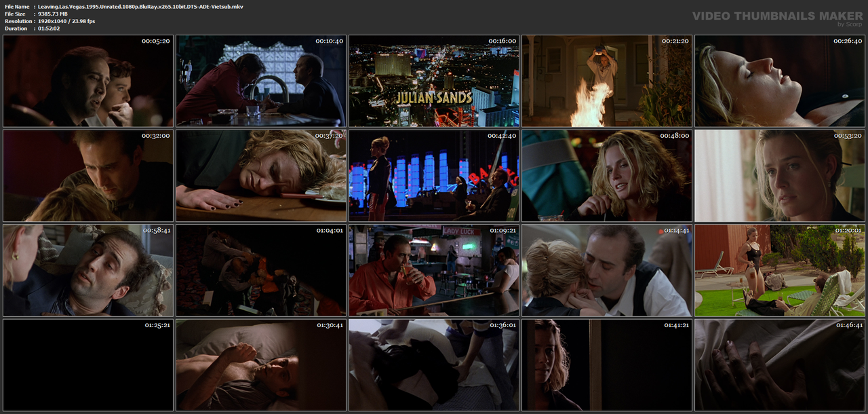Open the thumbnail at 00:37:20
This screenshot has width=868, height=414.
[x=261, y=176]
